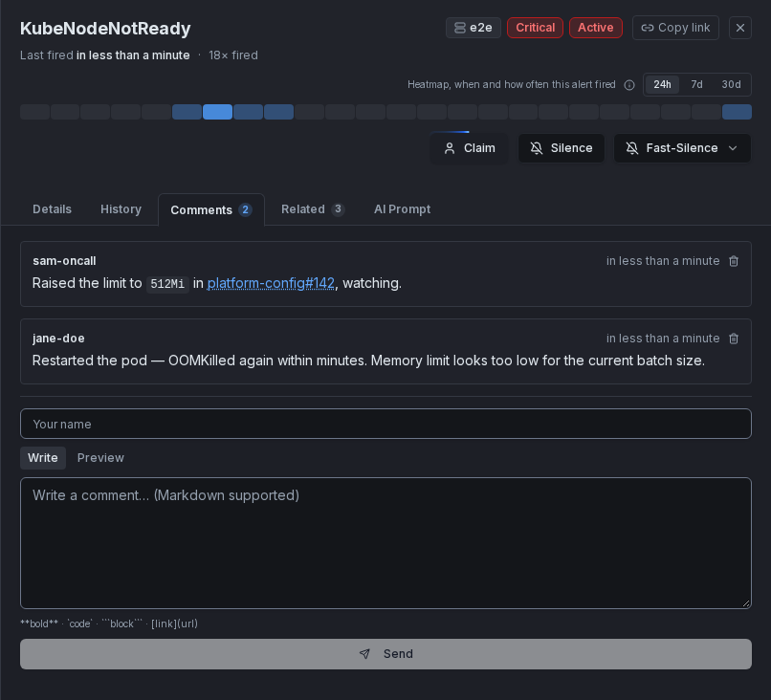Viewport: 771px width, 700px height.
Task: Open the Details tab
Action: point(52,209)
